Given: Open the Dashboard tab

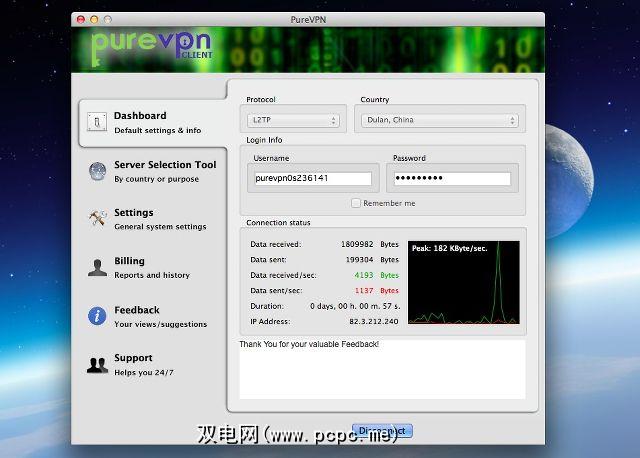Looking at the screenshot, I should pyautogui.click(x=152, y=123).
